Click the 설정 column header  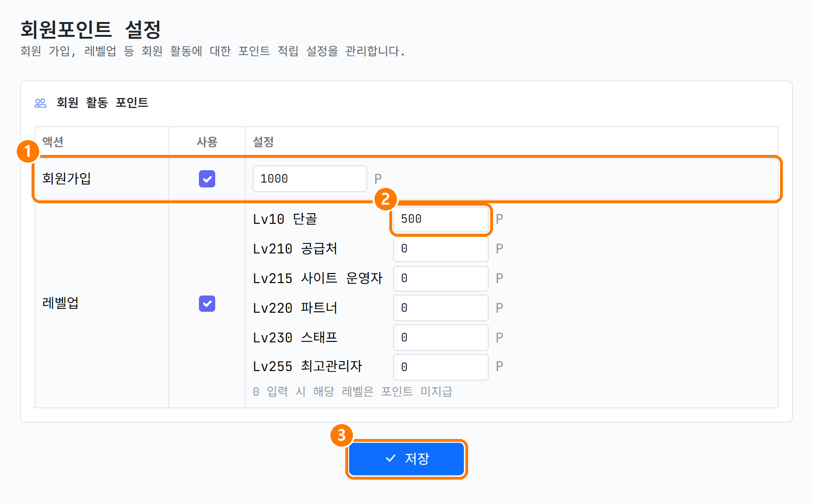(263, 142)
